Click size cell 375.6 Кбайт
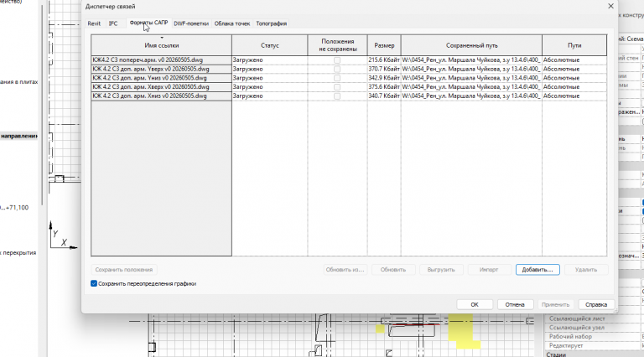This screenshot has width=644, height=357. [x=384, y=87]
